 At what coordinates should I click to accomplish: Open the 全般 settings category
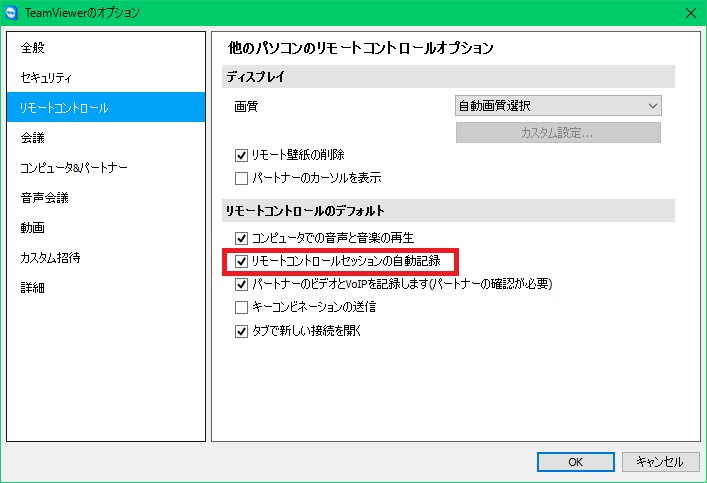106,48
